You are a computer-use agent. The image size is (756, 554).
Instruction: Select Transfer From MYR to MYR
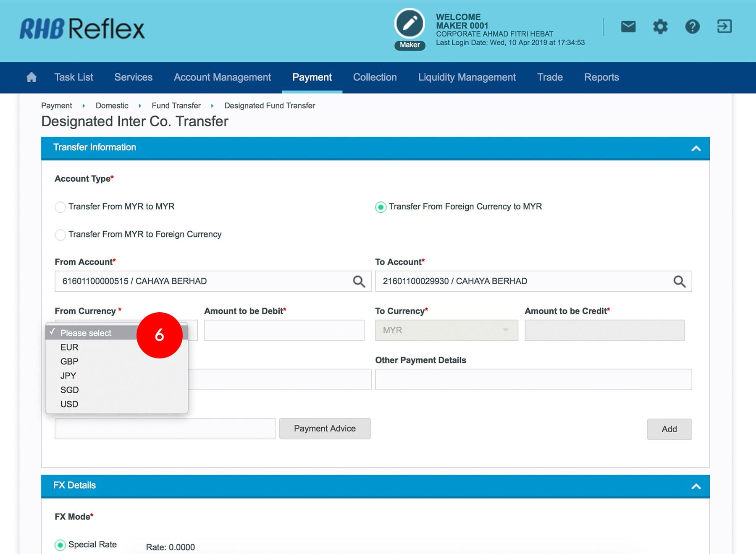[x=60, y=207]
